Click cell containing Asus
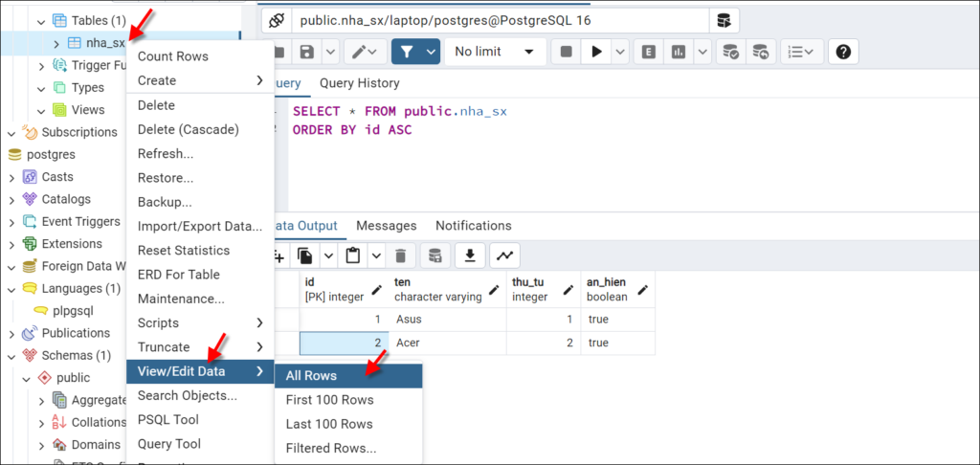The image size is (980, 465). click(447, 320)
